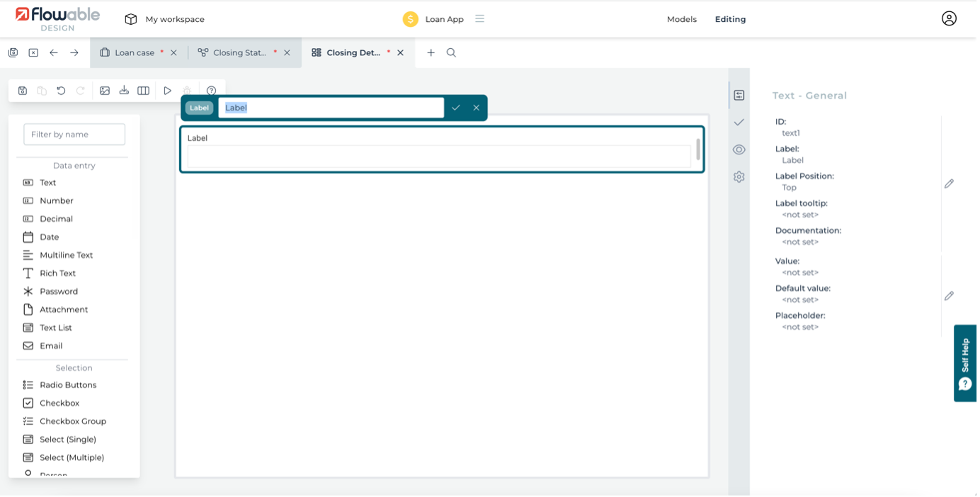This screenshot has height=497, width=980.
Task: Add a Checkbox Group component
Action: tap(72, 421)
